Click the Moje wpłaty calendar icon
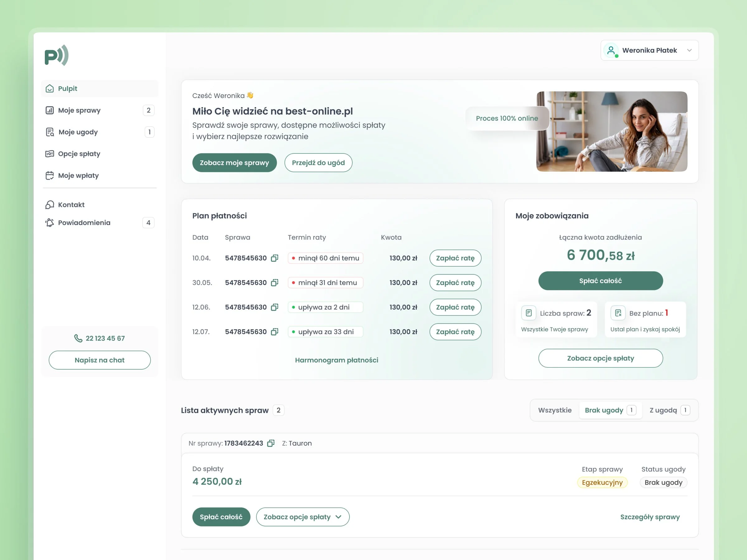747x560 pixels. coord(49,175)
